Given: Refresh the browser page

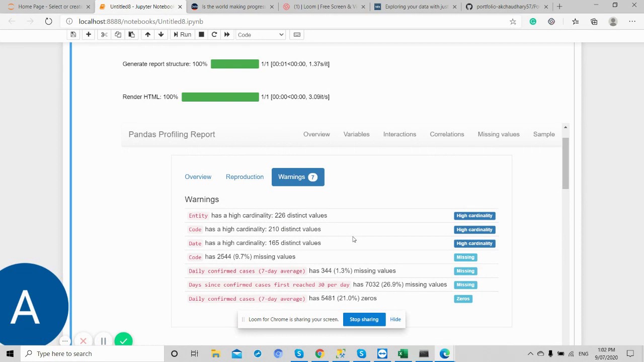Looking at the screenshot, I should 48,22.
